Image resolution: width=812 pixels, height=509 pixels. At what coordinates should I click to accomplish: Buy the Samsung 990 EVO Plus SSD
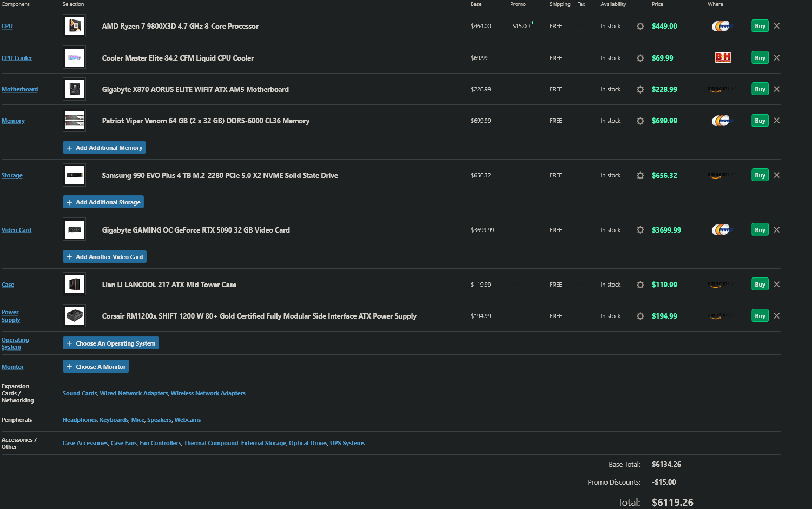point(760,175)
